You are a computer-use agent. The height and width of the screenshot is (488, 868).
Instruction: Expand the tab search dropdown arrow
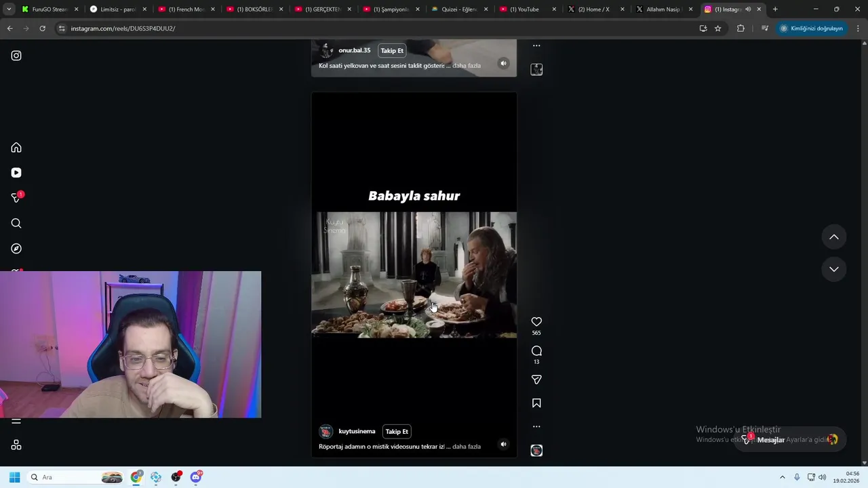(x=8, y=9)
